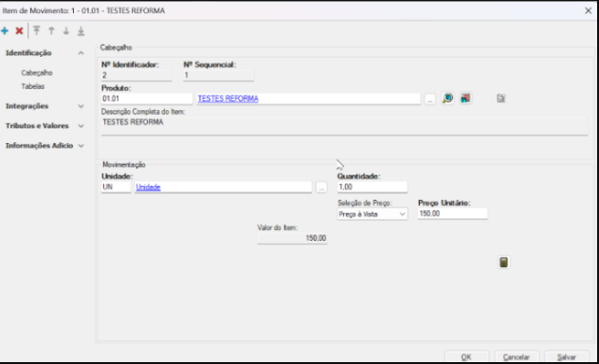Collapse the Identificação section
The height and width of the screenshot is (364, 599).
[x=81, y=53]
